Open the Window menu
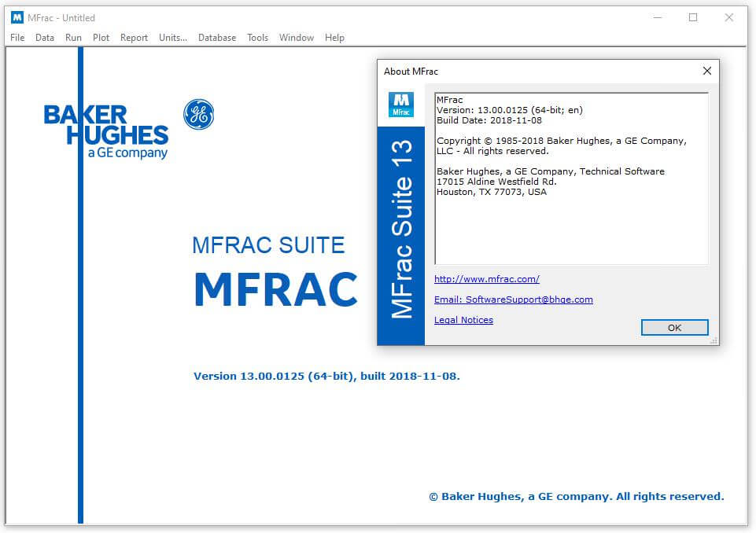 coord(297,37)
